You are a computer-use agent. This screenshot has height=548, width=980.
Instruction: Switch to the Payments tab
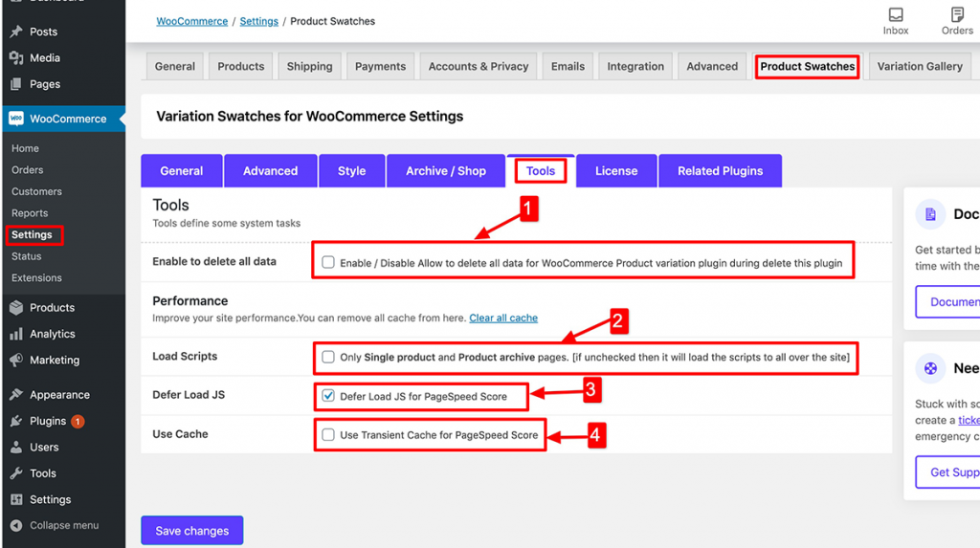(x=380, y=66)
